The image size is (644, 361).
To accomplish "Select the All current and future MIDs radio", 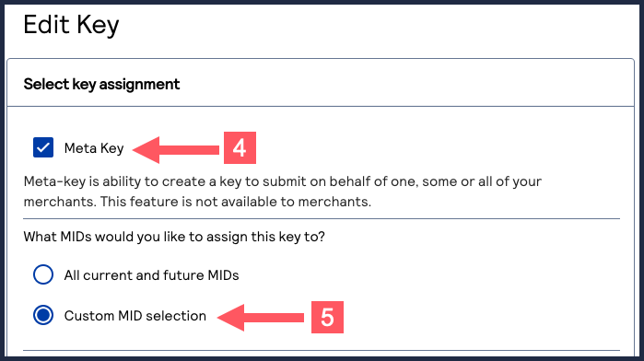I will coord(43,274).
